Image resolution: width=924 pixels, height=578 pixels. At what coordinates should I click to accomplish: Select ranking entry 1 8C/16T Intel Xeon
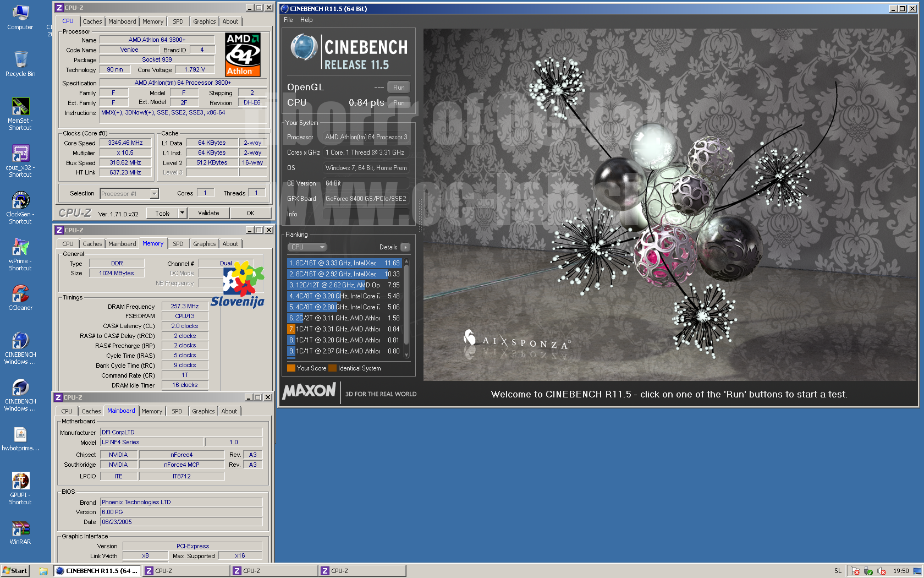pyautogui.click(x=345, y=263)
